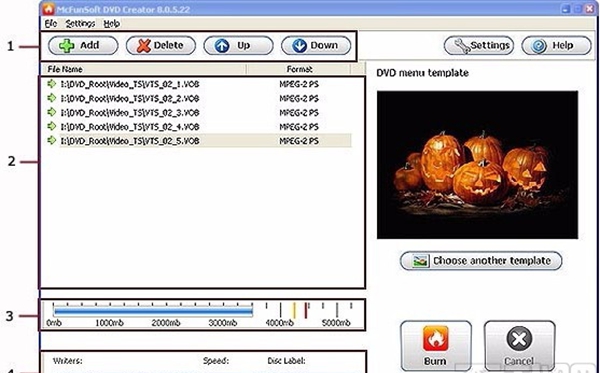Image resolution: width=600 pixels, height=373 pixels.
Task: Click the Cancel button with X icon
Action: coord(519,346)
